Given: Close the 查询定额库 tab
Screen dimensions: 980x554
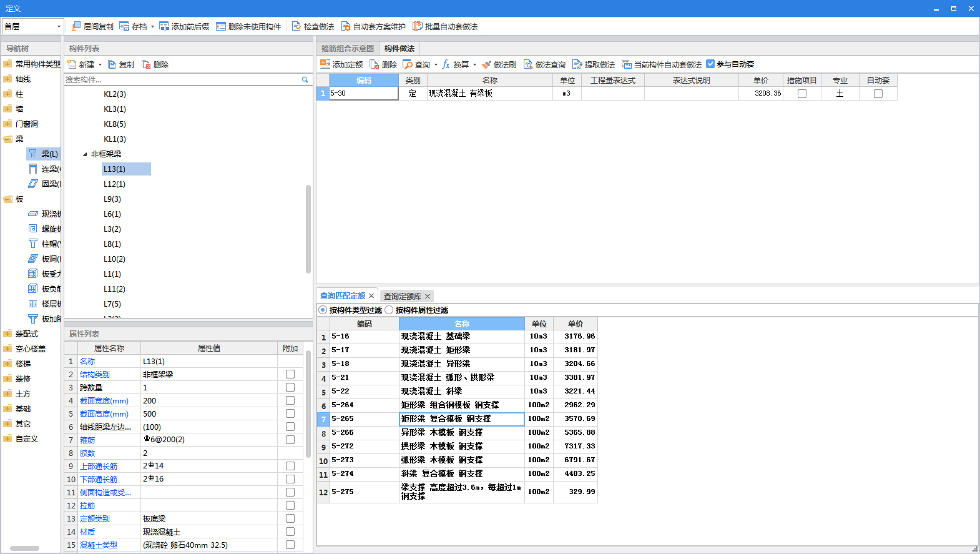Looking at the screenshot, I should click(x=428, y=296).
